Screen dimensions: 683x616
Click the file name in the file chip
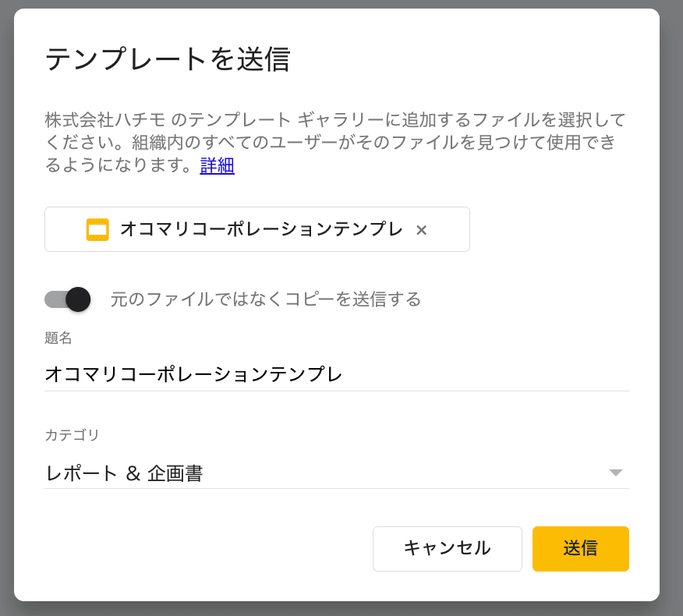pos(261,229)
